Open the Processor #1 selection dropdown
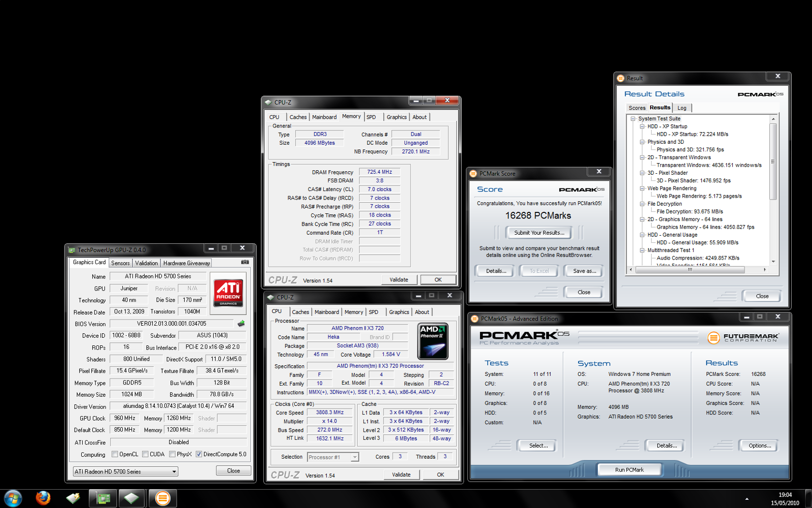 coord(333,457)
